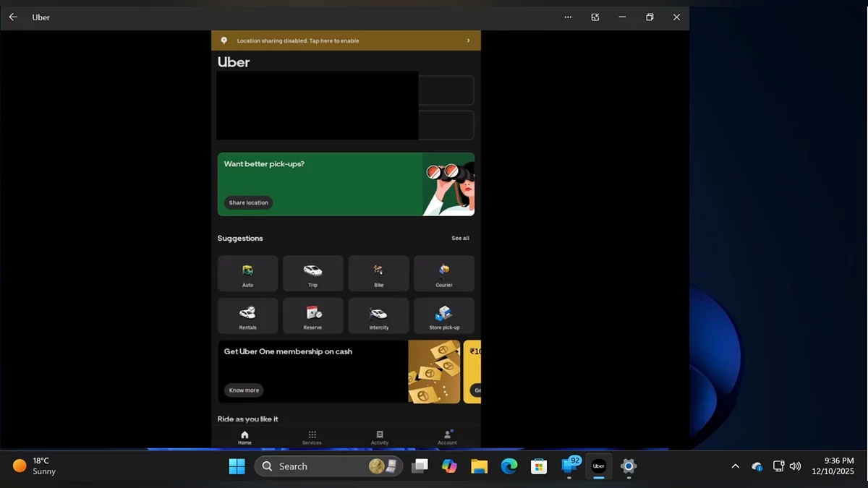Image resolution: width=868 pixels, height=488 pixels.
Task: Choose the Bike ride option
Action: coord(378,273)
